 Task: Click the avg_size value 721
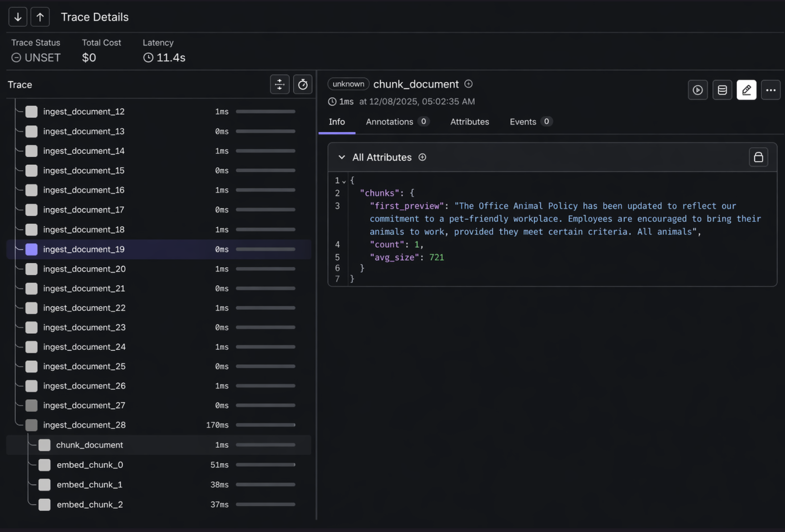coord(436,257)
